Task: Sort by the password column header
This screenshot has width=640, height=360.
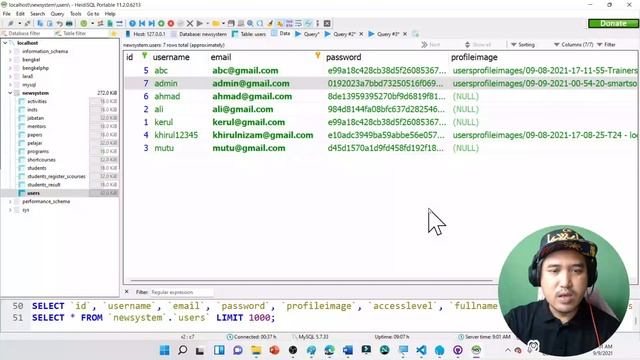Action: tap(344, 57)
